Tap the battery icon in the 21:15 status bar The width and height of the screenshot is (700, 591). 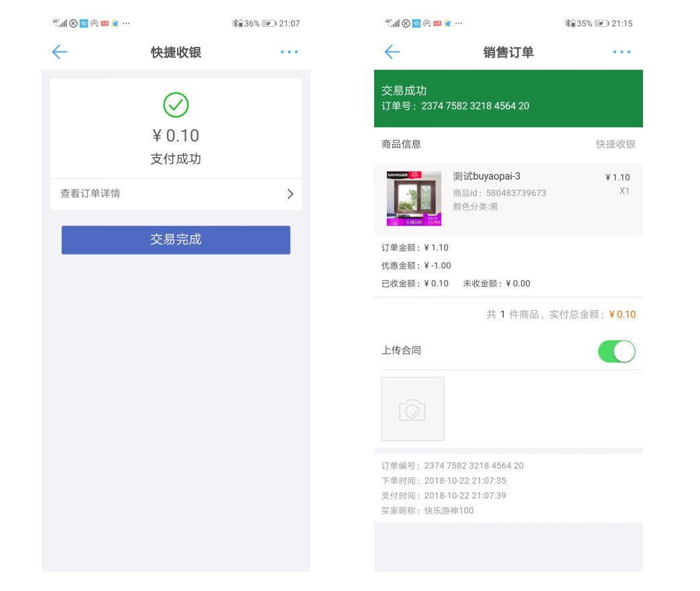pos(602,23)
